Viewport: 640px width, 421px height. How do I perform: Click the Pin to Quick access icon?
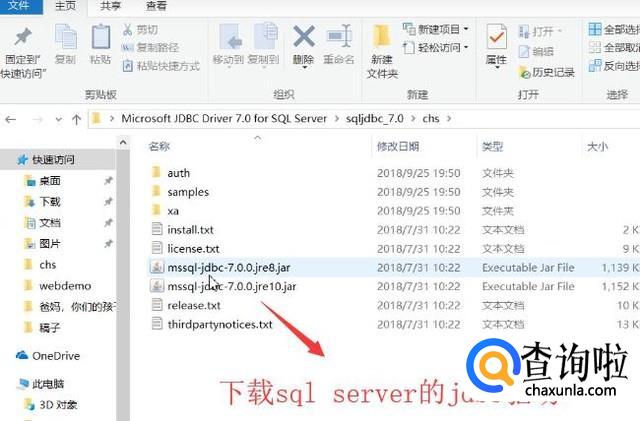[x=23, y=38]
